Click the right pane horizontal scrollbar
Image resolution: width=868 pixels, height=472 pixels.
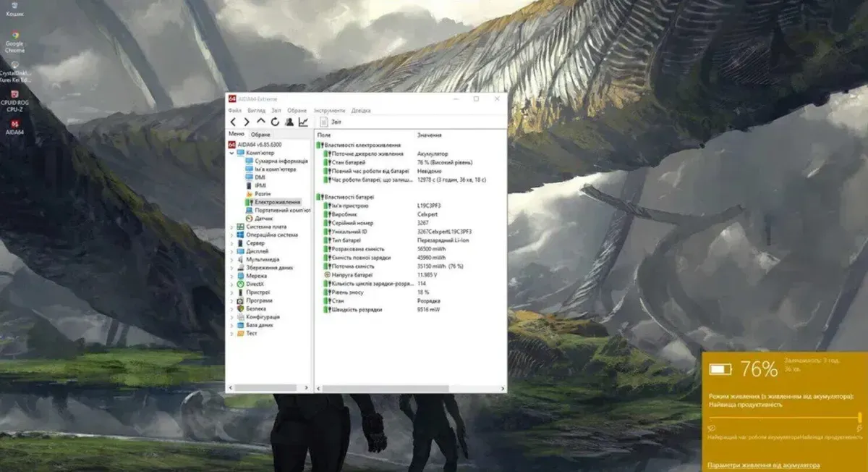click(x=385, y=389)
